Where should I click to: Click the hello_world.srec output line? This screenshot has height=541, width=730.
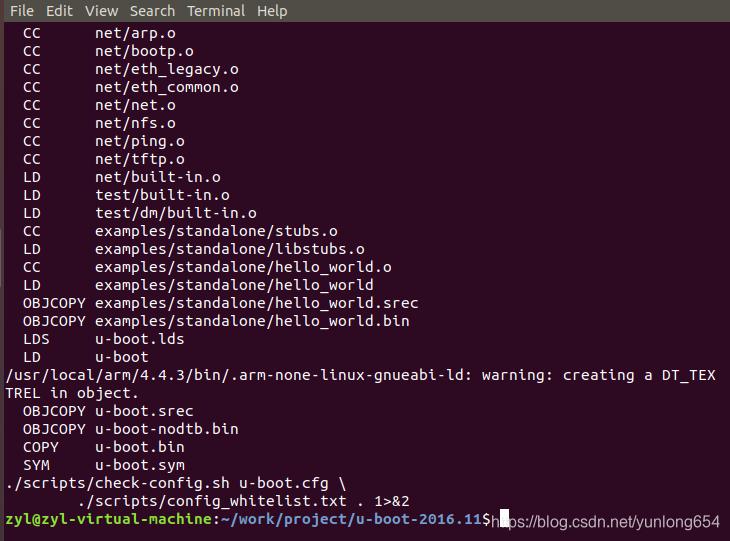(221, 304)
